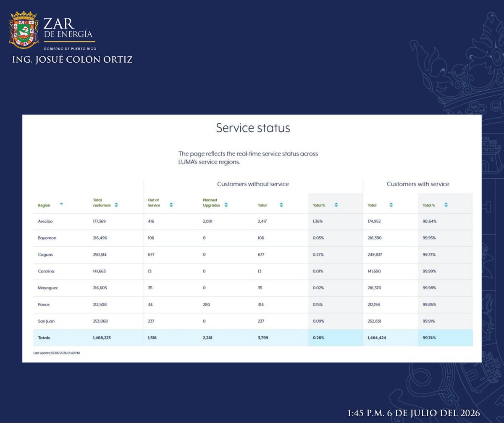
Task: Click the Service status heading
Action: (x=253, y=128)
